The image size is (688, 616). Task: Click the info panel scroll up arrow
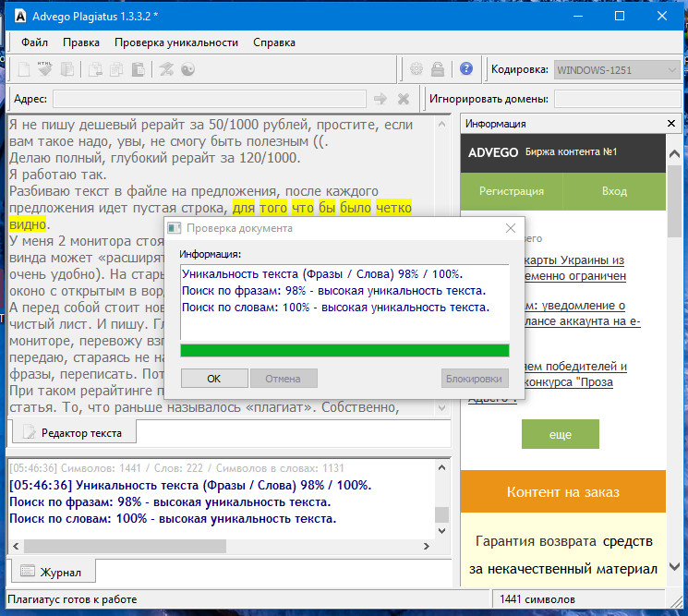674,153
